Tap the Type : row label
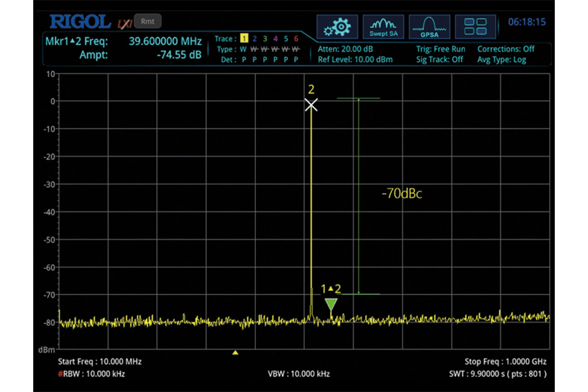Image resolution: width=588 pixels, height=392 pixels. click(x=226, y=49)
